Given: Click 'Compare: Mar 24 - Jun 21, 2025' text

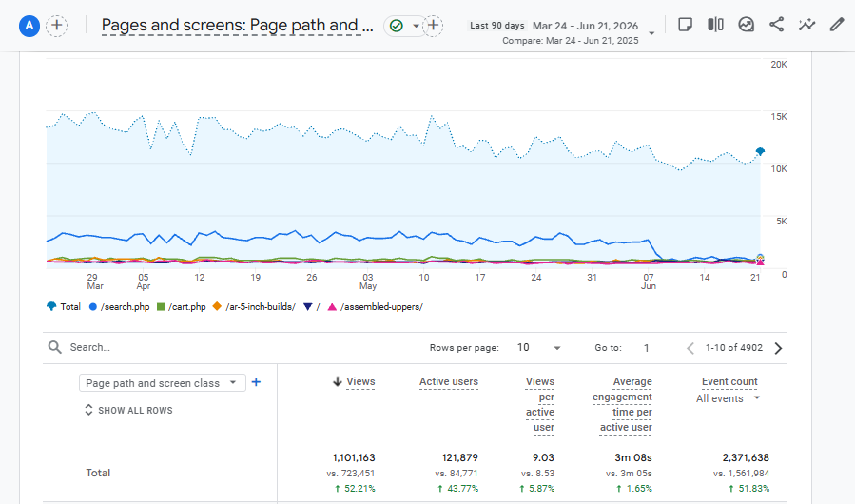Looking at the screenshot, I should pyautogui.click(x=571, y=41).
